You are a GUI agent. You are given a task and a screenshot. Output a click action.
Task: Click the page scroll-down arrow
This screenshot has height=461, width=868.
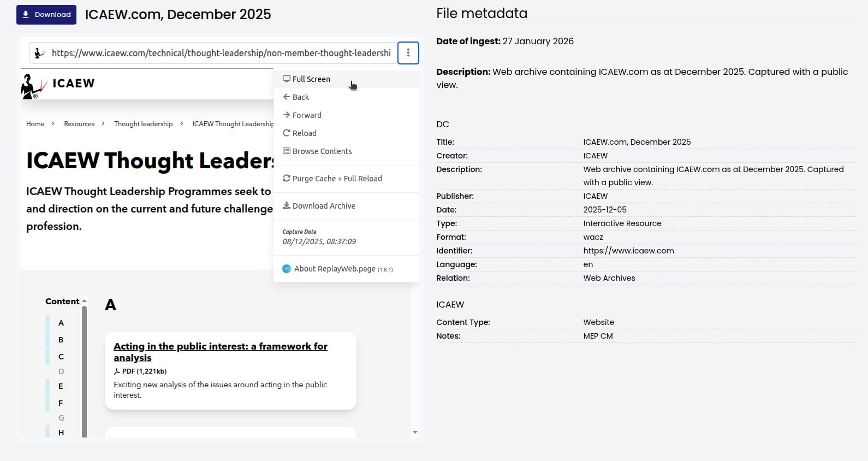pos(415,432)
